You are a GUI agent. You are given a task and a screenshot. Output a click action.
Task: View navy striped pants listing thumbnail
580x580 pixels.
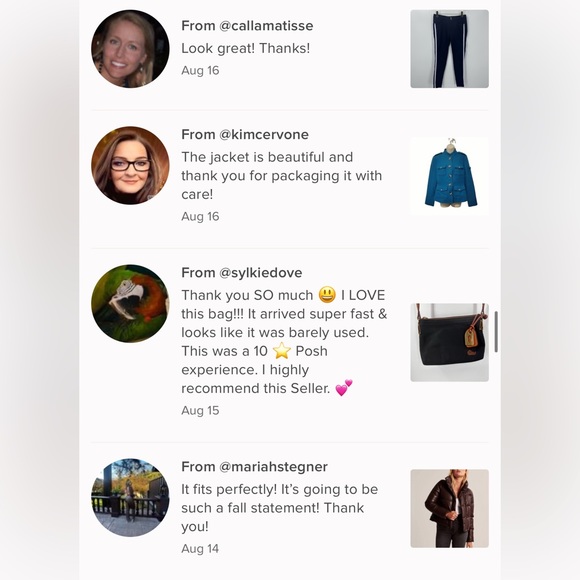point(449,49)
